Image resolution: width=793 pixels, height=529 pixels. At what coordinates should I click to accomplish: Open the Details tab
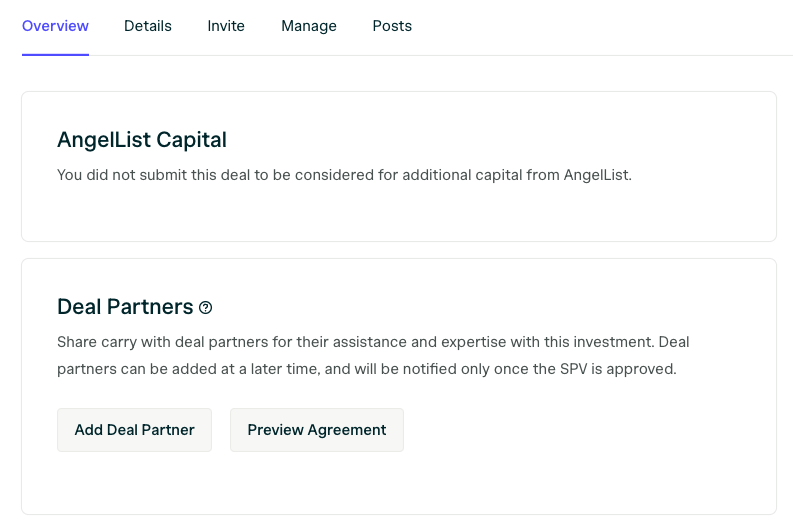coord(148,26)
